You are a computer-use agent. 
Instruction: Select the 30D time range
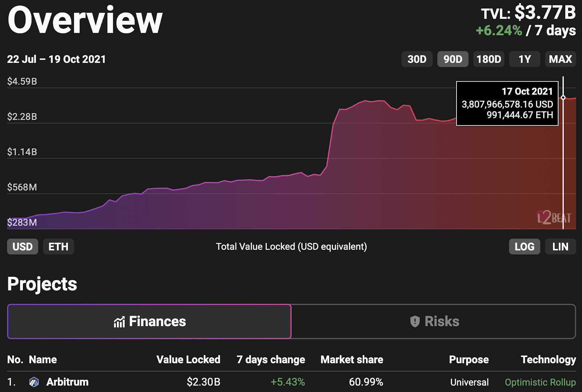click(x=417, y=59)
